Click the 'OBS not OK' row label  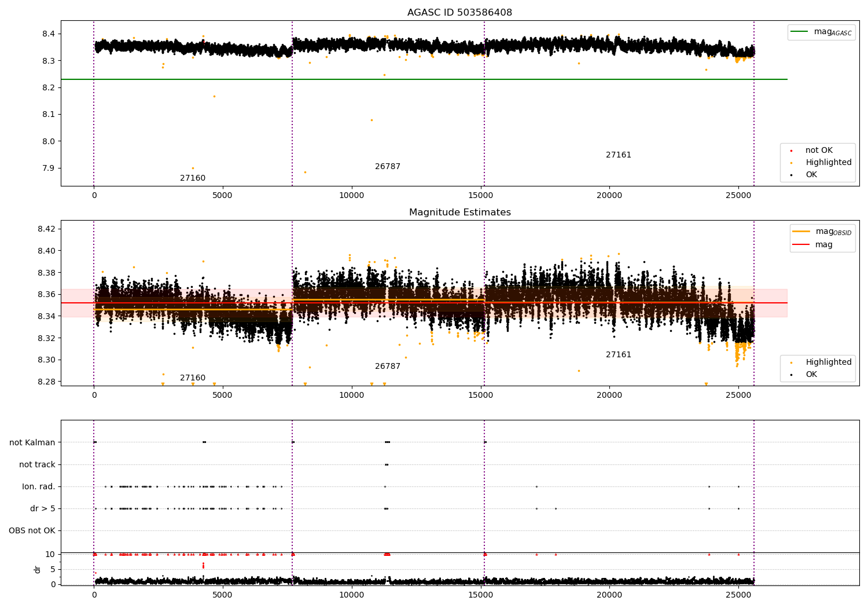click(x=32, y=531)
